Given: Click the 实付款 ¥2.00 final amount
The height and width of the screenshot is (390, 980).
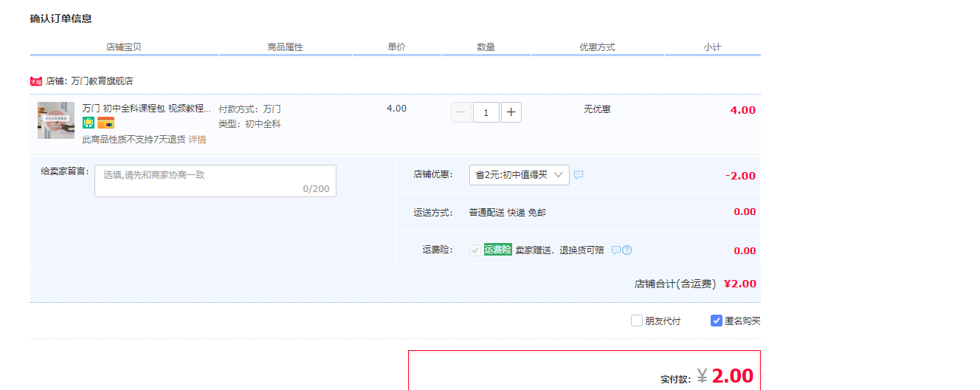Looking at the screenshot, I should (707, 377).
